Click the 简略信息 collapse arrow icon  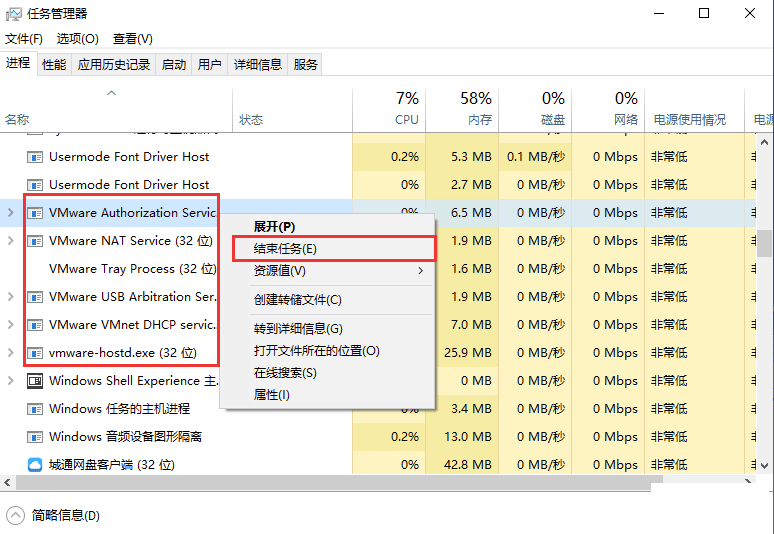[15, 516]
